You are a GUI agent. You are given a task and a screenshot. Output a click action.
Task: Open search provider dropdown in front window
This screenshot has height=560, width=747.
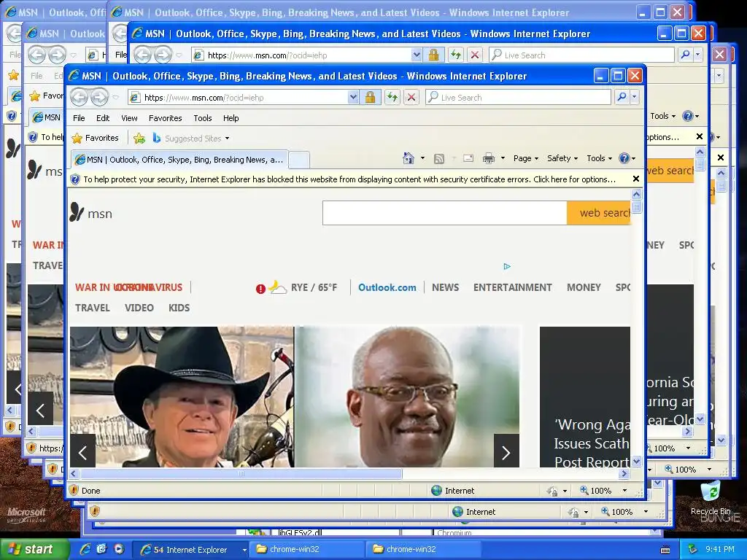(x=634, y=97)
